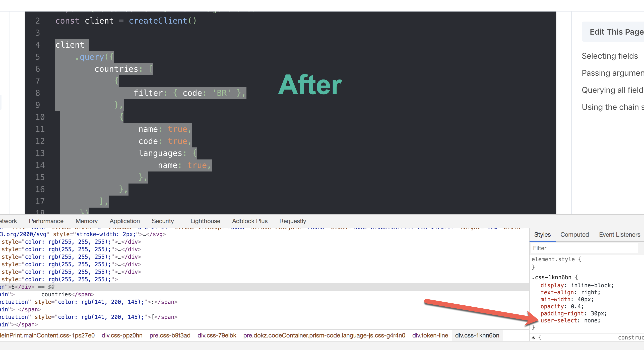Screen dimensions: 644x350
Task: Click the Styles Filter input field
Action: [x=585, y=248]
